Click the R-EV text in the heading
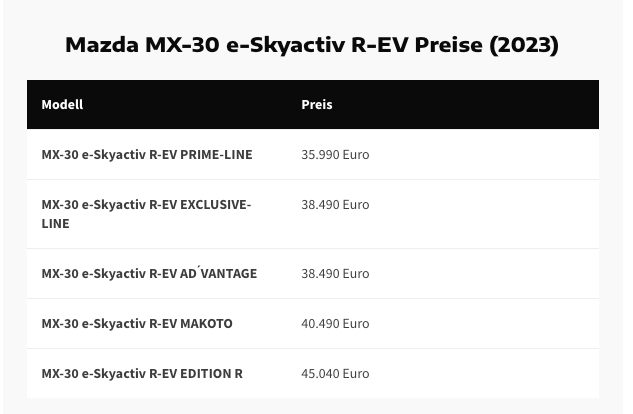 379,44
